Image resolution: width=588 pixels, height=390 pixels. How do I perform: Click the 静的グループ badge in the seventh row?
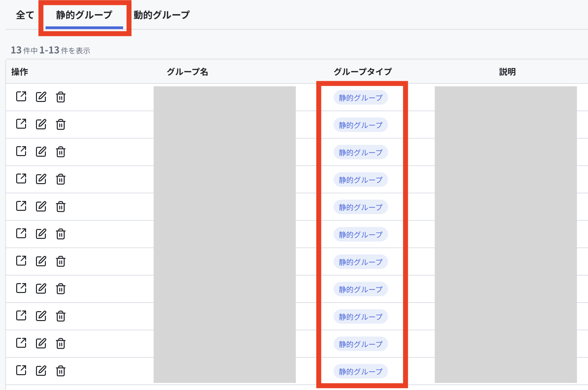pos(361,262)
